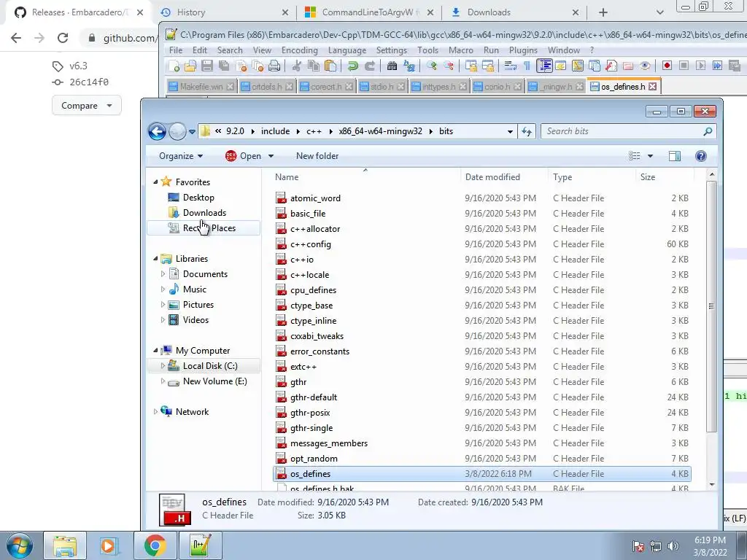Toggle Word Wrap icon in Notepad++ toolbar
The height and width of the screenshot is (560, 747).
pyautogui.click(x=510, y=66)
